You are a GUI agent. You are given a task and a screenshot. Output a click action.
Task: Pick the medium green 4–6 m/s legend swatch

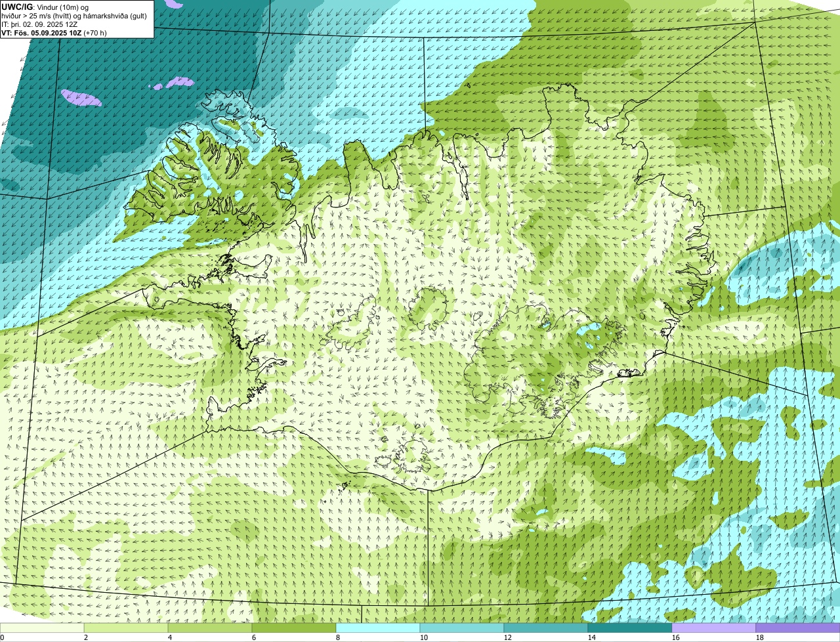[210, 628]
